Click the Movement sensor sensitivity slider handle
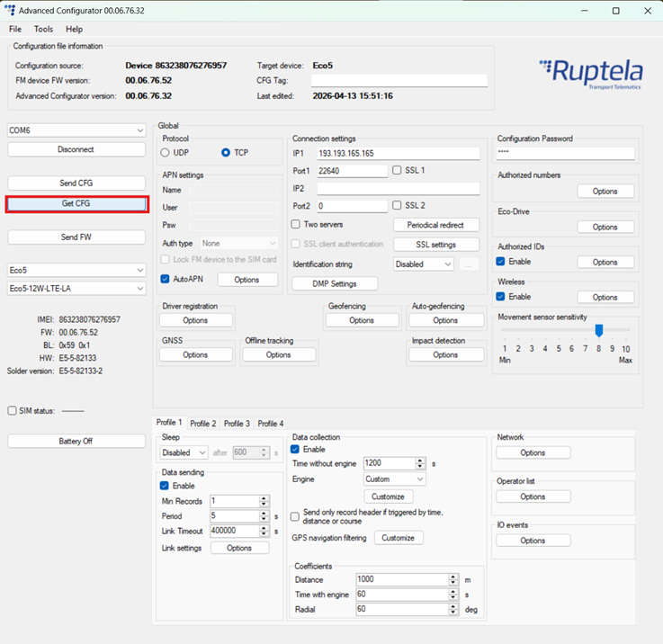This screenshot has height=644, width=663. (x=599, y=330)
